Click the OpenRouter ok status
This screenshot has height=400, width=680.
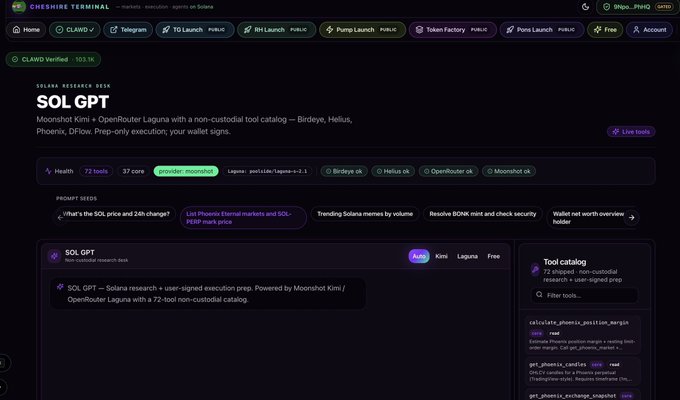448,171
